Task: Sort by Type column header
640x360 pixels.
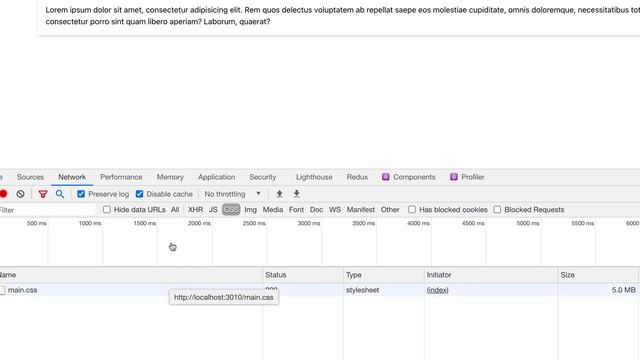Action: pyautogui.click(x=384, y=275)
